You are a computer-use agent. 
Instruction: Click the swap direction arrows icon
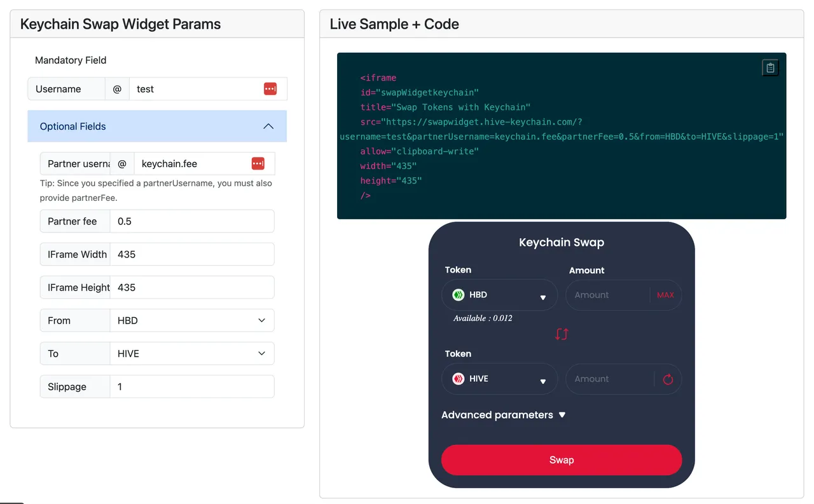[562, 334]
